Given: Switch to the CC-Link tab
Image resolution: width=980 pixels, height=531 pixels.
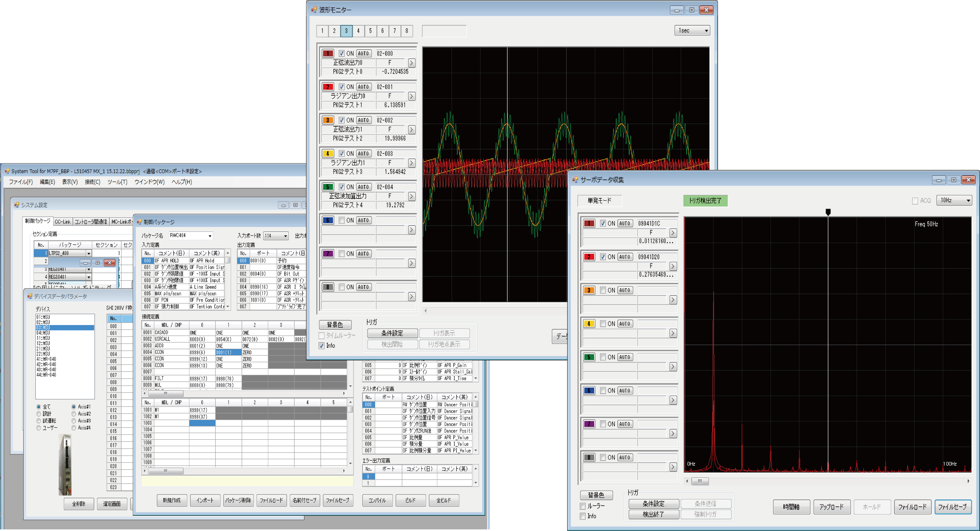Looking at the screenshot, I should (62, 222).
